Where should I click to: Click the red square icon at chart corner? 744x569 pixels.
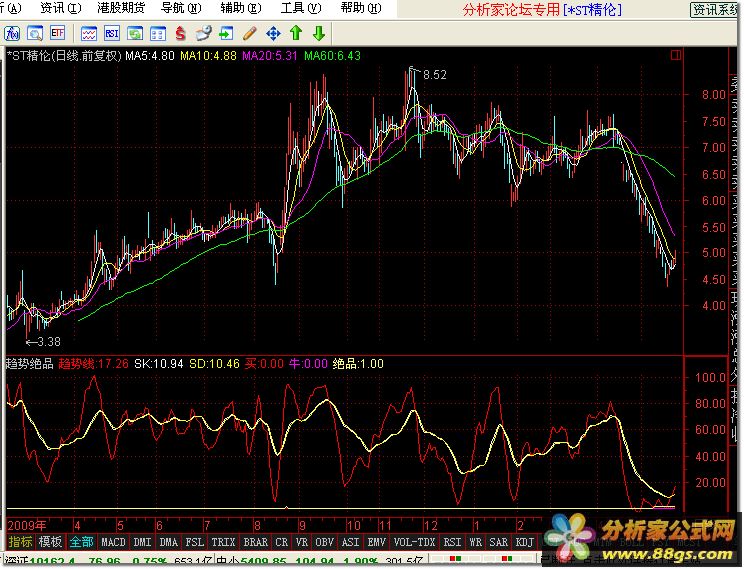pyautogui.click(x=676, y=56)
